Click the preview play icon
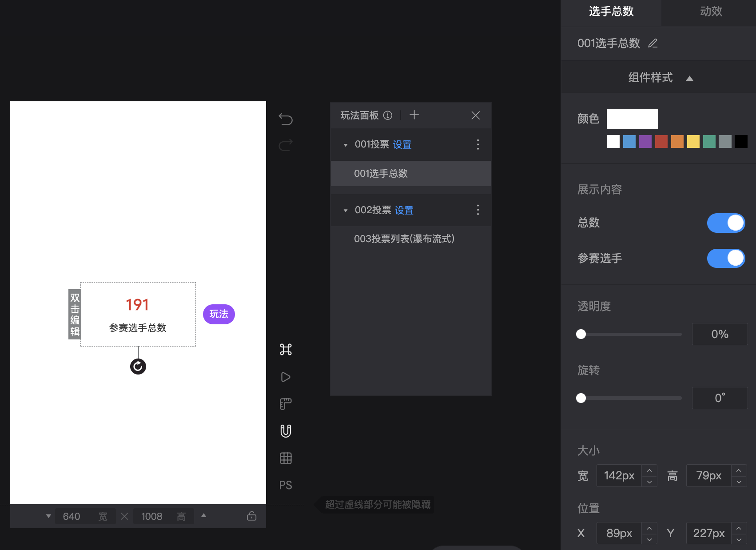The image size is (756, 550). coord(286,377)
